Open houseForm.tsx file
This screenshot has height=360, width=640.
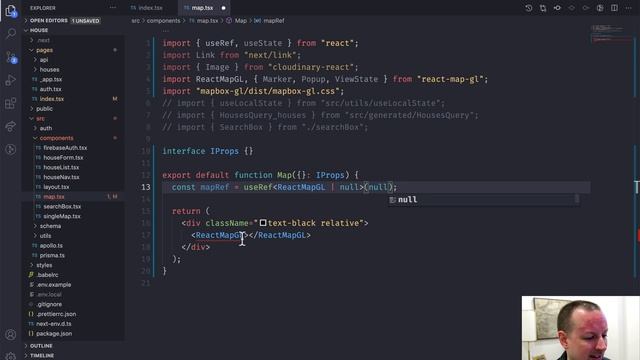(x=63, y=158)
